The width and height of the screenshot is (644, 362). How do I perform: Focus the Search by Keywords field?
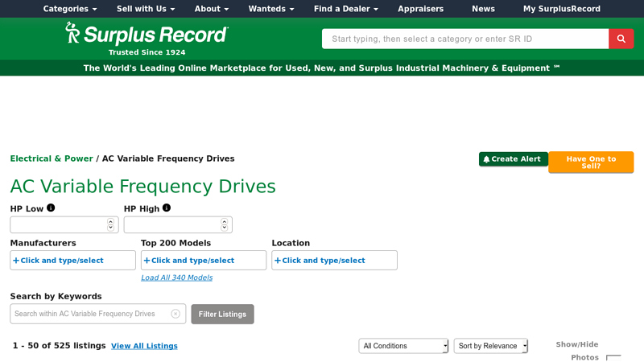(97, 314)
